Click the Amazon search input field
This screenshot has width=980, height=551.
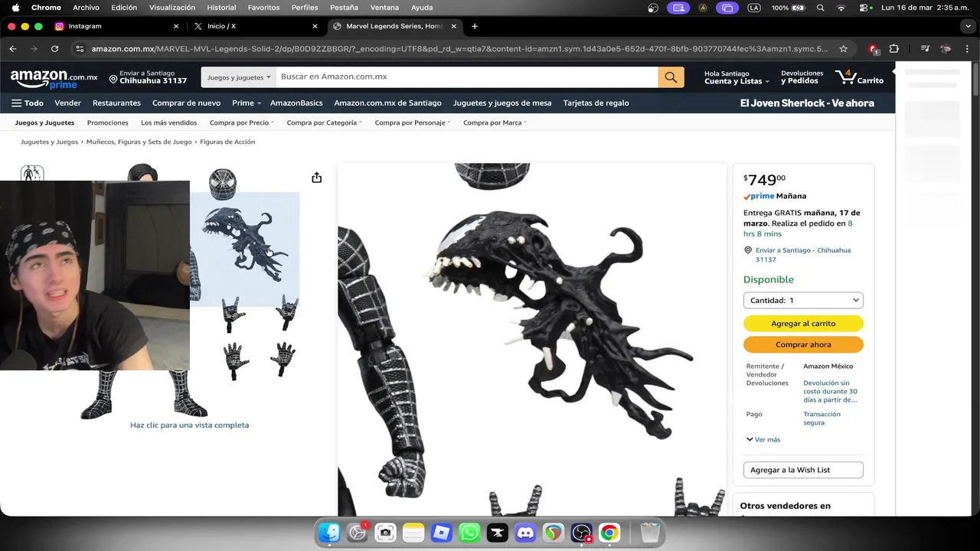point(467,77)
